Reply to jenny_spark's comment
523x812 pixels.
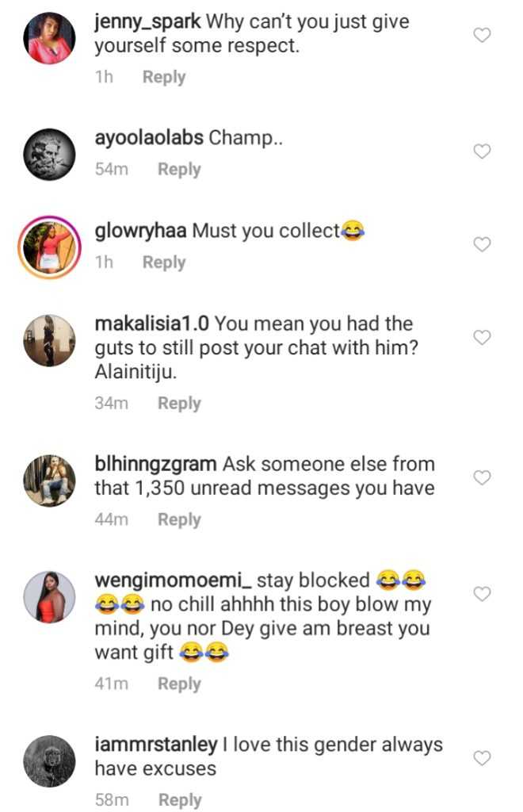[x=164, y=78]
